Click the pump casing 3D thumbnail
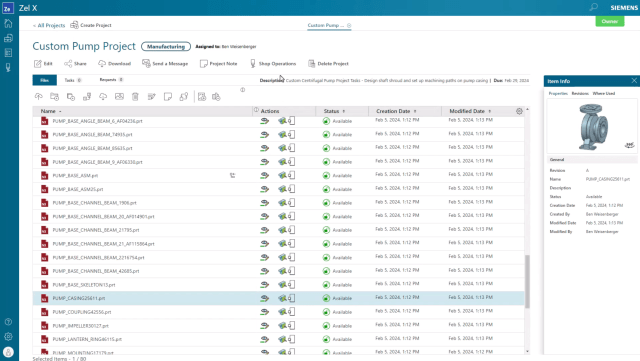The height and width of the screenshot is (361, 640). (593, 127)
